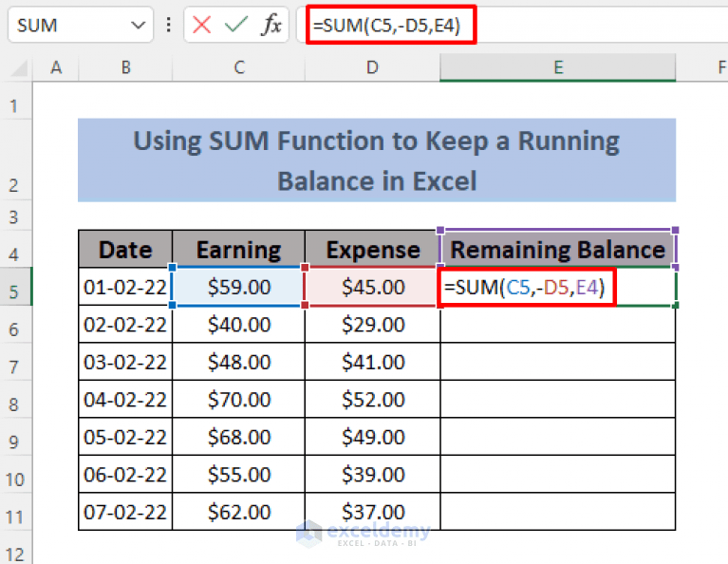Image resolution: width=728 pixels, height=564 pixels.
Task: Select column D header
Action: (x=372, y=67)
